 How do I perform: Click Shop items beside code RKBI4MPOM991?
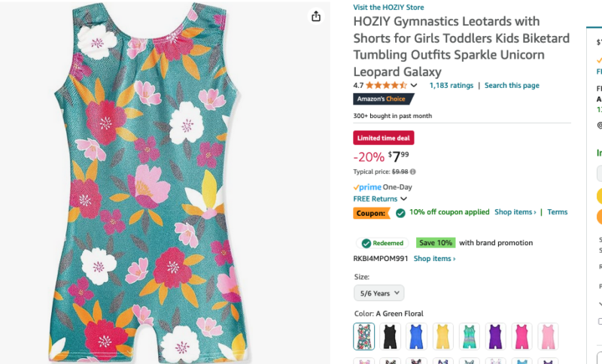(434, 259)
